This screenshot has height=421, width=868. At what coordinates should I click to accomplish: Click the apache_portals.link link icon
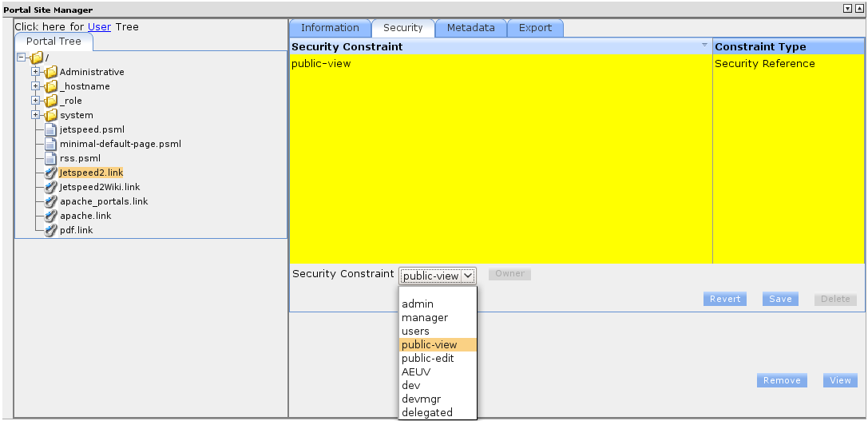click(51, 201)
